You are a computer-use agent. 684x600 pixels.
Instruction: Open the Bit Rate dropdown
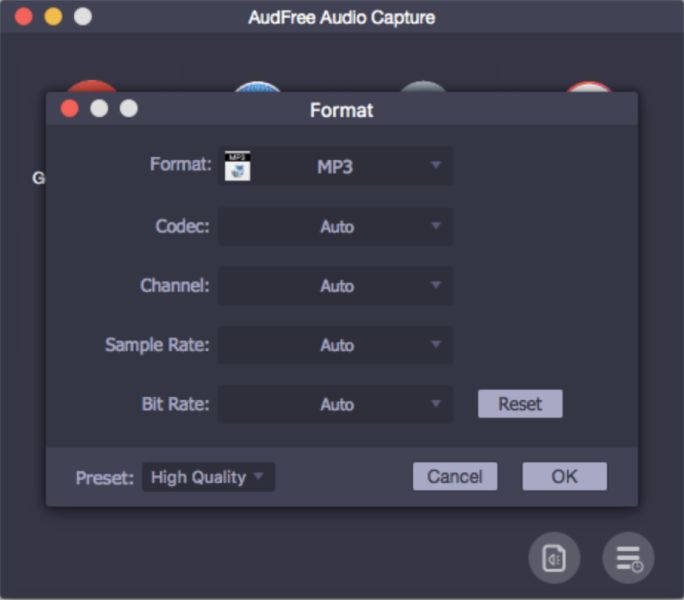coord(335,404)
